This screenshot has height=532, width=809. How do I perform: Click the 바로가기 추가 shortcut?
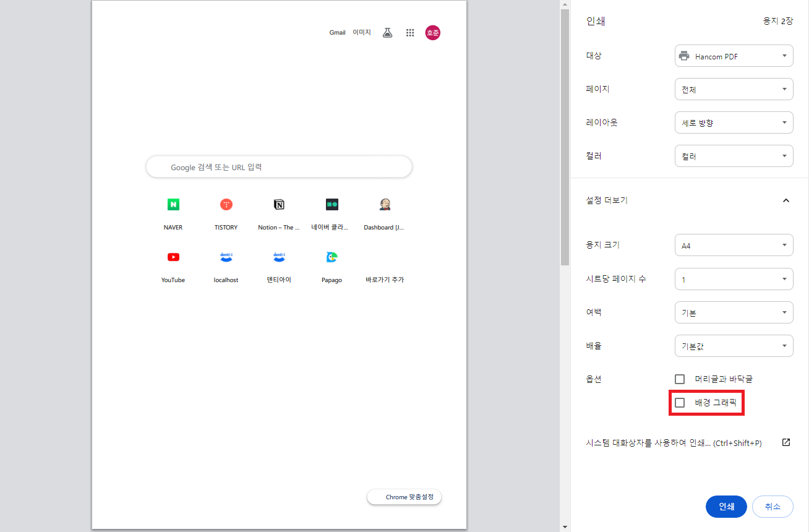click(385, 280)
